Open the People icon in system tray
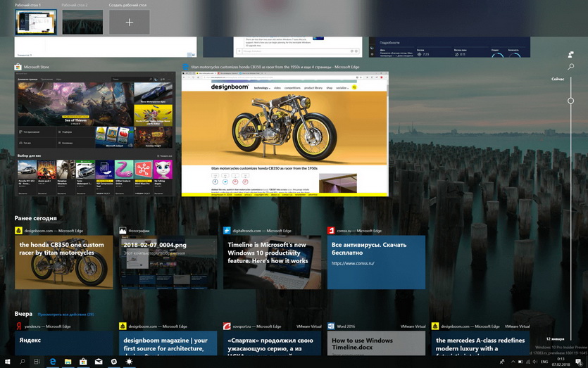 click(502, 362)
